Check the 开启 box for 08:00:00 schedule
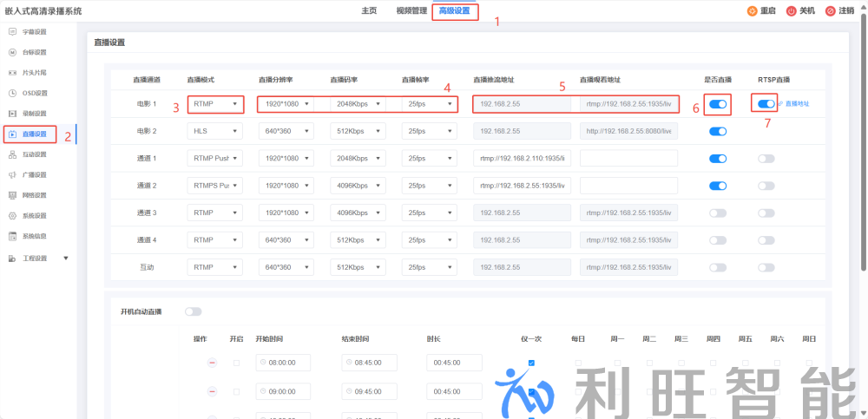Image resolution: width=868 pixels, height=419 pixels. click(237, 363)
